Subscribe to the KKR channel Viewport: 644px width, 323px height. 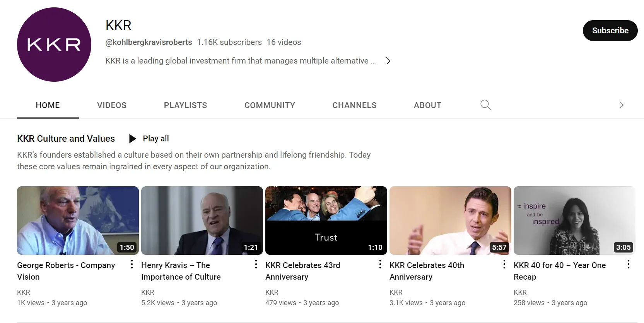(610, 31)
